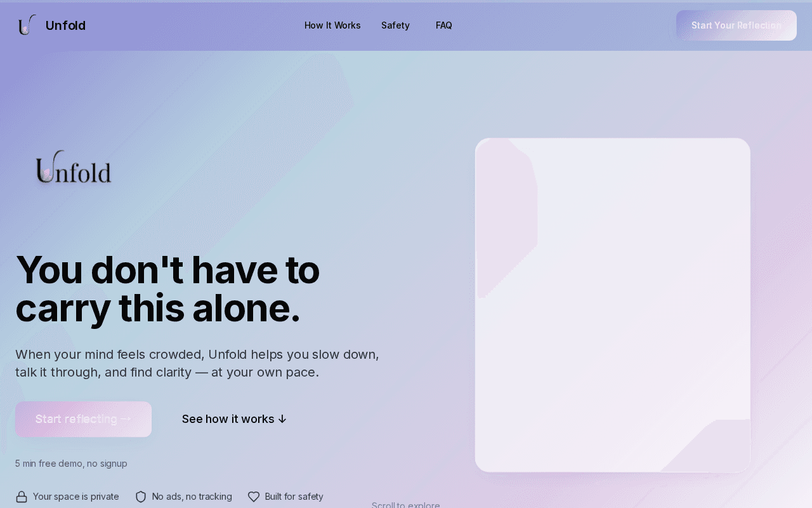Open the FAQ nav item
812x508 pixels.
(x=444, y=25)
